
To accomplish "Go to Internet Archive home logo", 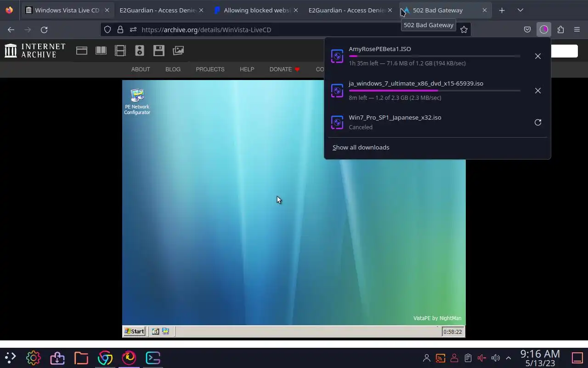I will [x=35, y=51].
